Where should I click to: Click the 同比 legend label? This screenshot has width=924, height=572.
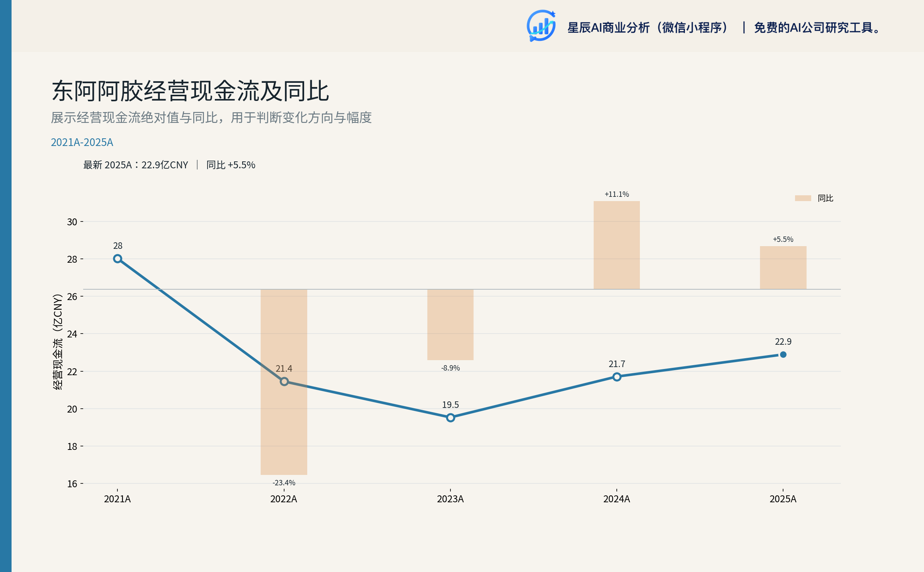825,198
